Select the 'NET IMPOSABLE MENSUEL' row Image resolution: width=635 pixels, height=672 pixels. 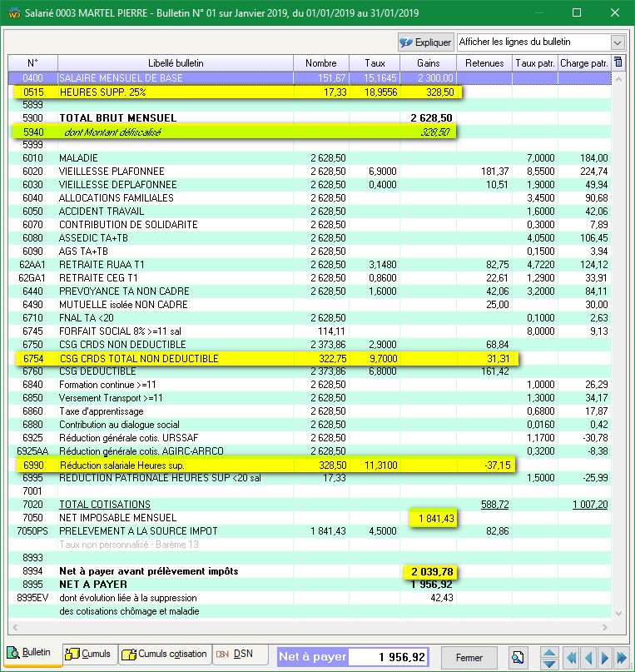pyautogui.click(x=310, y=518)
